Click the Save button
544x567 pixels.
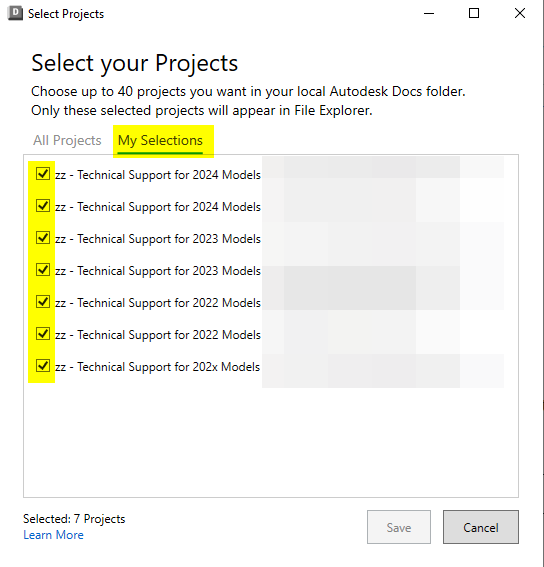(399, 527)
